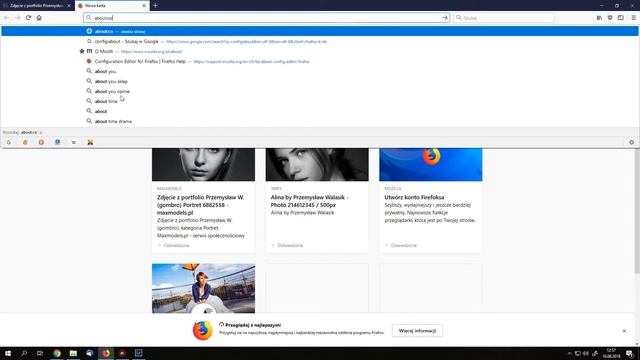
Task: Click the Szukaj search box
Action: (x=504, y=18)
